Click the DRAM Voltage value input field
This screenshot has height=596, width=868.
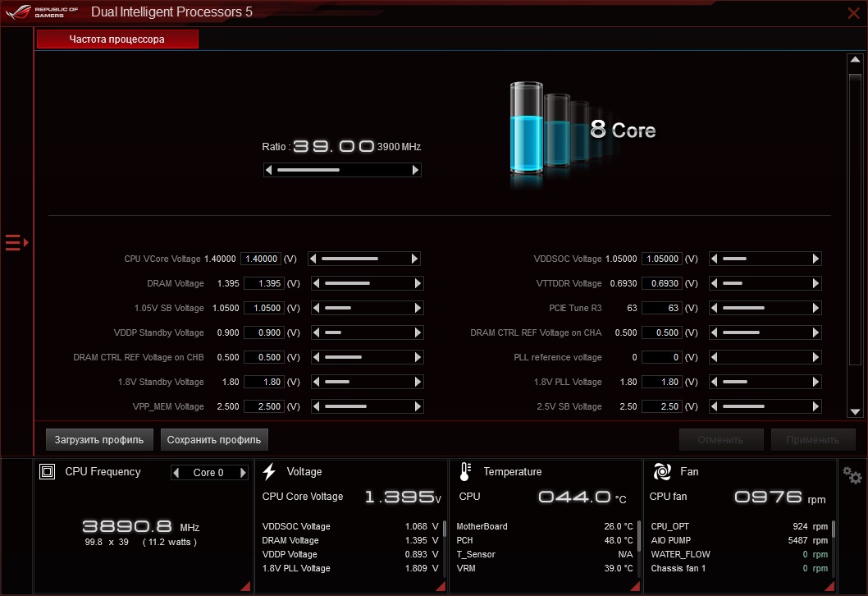(264, 283)
